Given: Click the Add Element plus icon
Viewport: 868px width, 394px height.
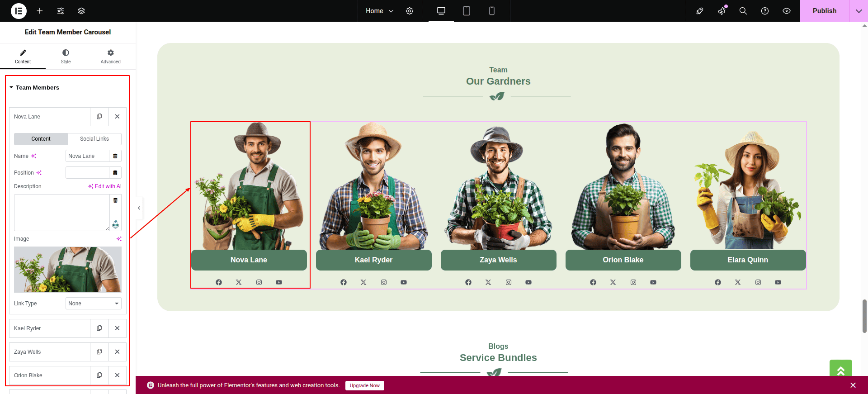Looking at the screenshot, I should point(40,11).
